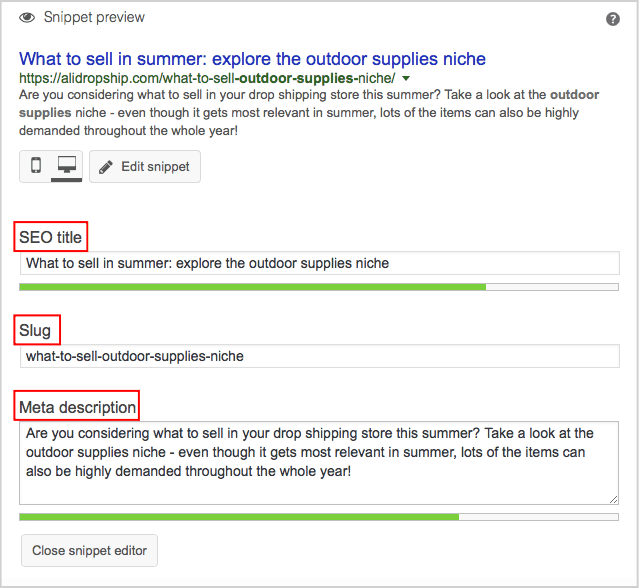The width and height of the screenshot is (639, 588).
Task: Switch to desktop preview icon
Action: coord(67,166)
